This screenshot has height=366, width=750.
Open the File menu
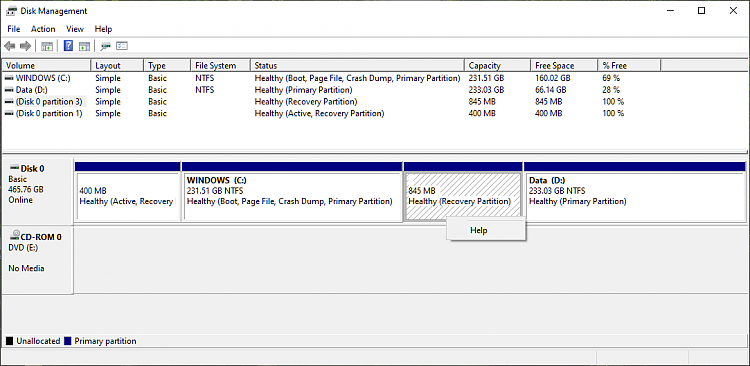[x=14, y=29]
